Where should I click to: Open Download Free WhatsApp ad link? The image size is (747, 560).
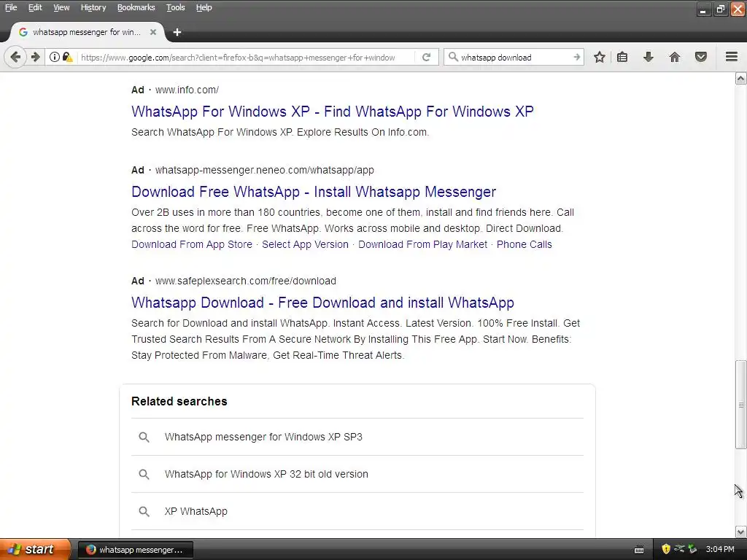click(x=314, y=192)
